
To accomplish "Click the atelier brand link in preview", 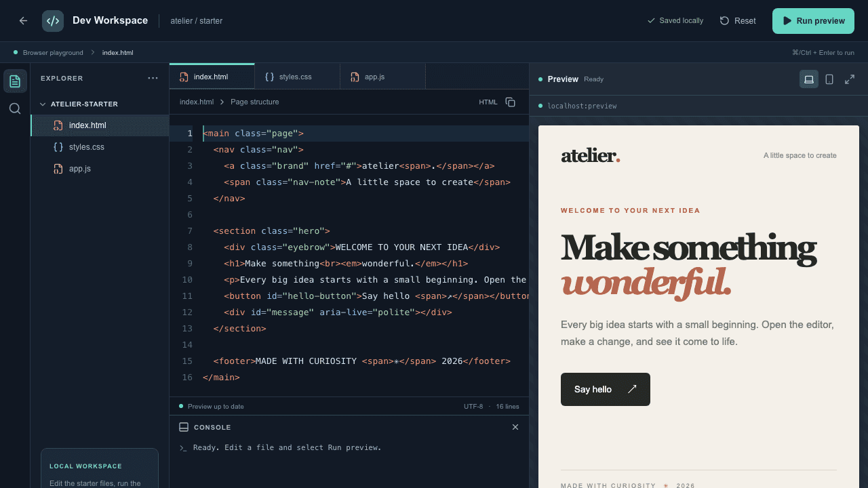I will 591,156.
